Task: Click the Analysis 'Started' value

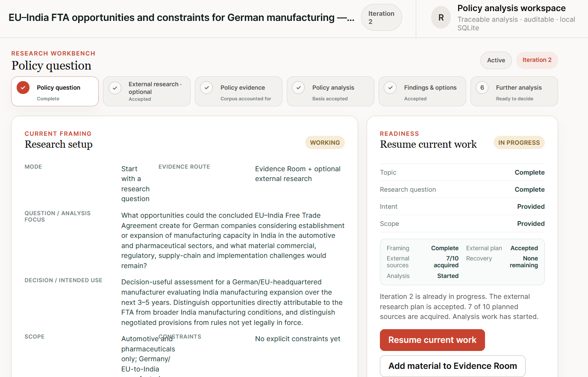Action: 448,276
